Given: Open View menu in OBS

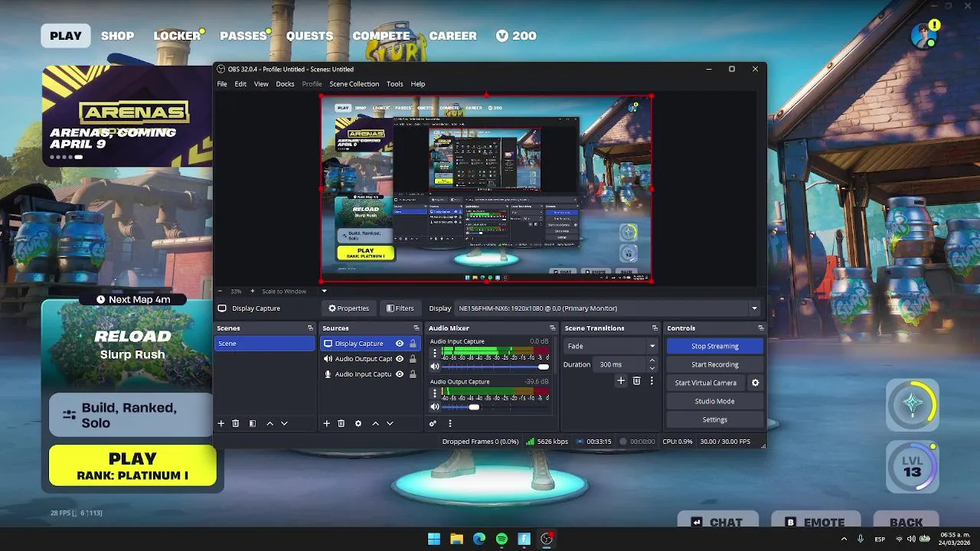Looking at the screenshot, I should tap(261, 84).
